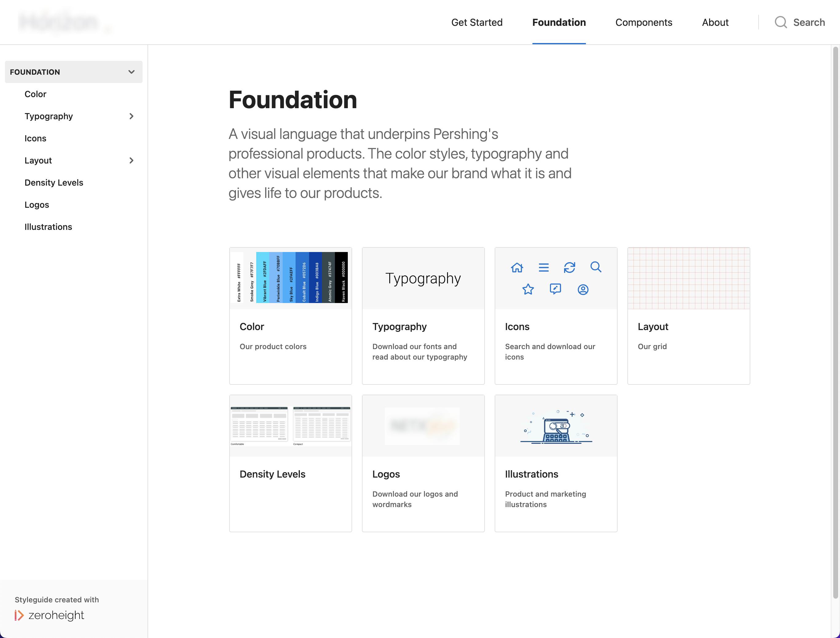Click the blurred Logos card thumbnail
The width and height of the screenshot is (840, 638).
[422, 426]
